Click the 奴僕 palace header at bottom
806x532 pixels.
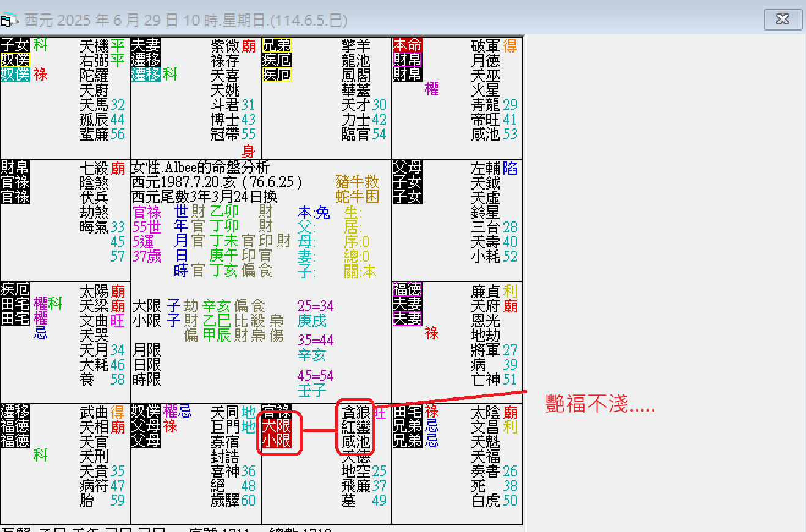click(x=144, y=412)
